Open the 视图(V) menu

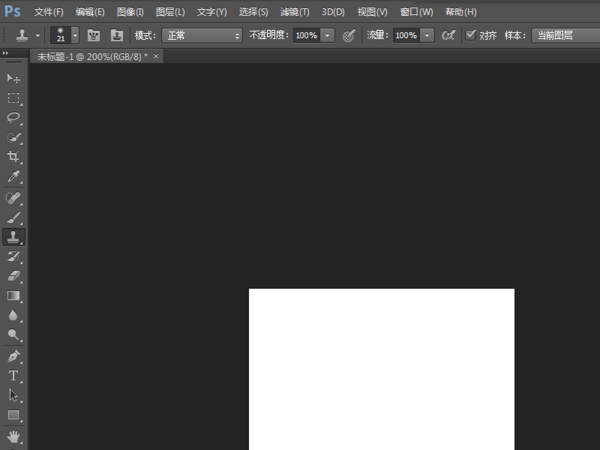click(x=372, y=12)
